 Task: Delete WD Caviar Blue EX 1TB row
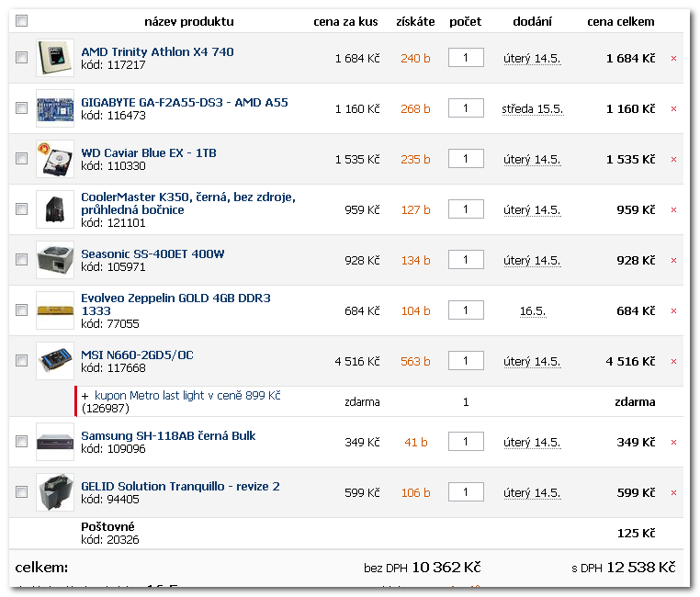click(x=673, y=159)
